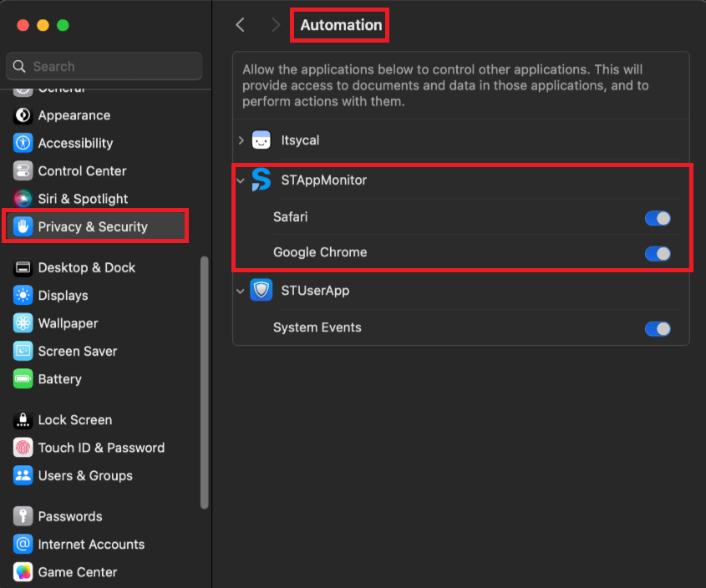Toggle Google Chrome access for STAppMonitor
This screenshot has width=706, height=588.
[x=658, y=254]
